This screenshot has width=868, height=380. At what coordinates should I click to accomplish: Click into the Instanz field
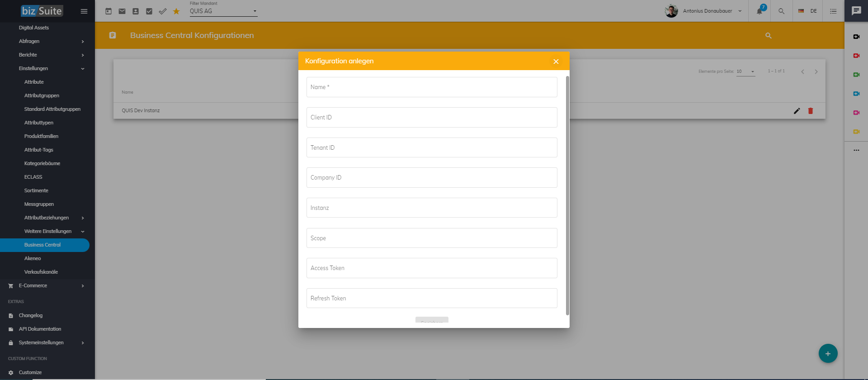[432, 208]
